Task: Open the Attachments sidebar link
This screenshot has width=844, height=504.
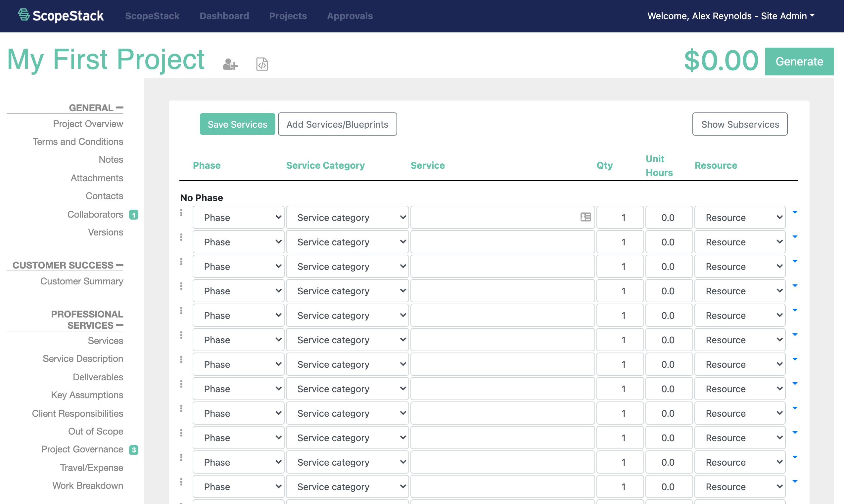Action: pyautogui.click(x=97, y=178)
